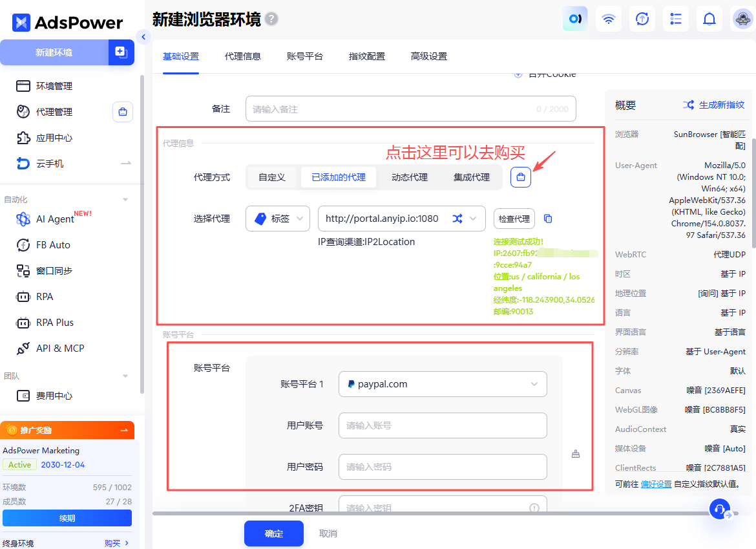The image size is (756, 549).
Task: Click the buy proxy bag icon beside 集成代理
Action: coord(521,177)
